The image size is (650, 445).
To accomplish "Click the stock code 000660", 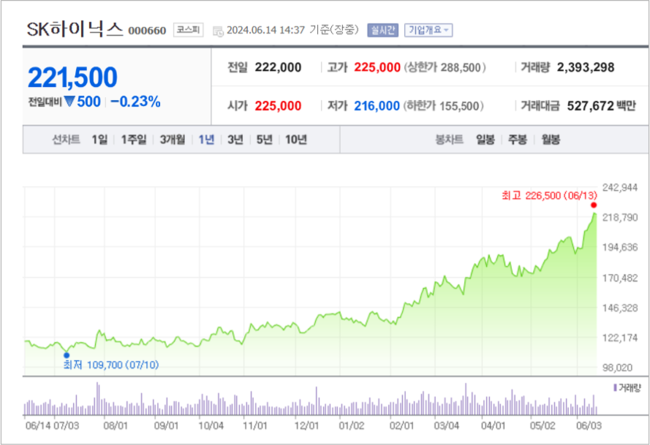I will (x=147, y=31).
